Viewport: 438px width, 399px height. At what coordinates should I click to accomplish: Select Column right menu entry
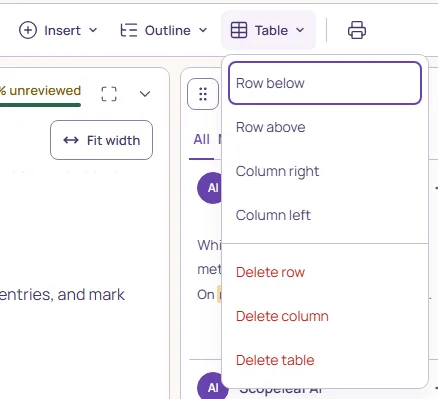pos(325,171)
